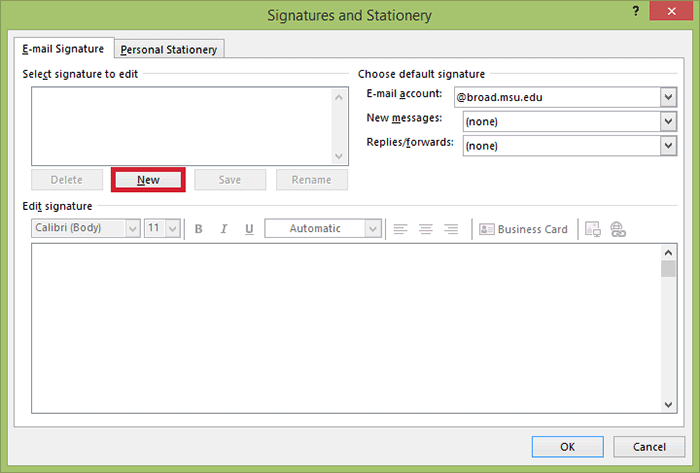Switch to the E-mail Signature tab
Screen dimensions: 700x473
coord(63,49)
